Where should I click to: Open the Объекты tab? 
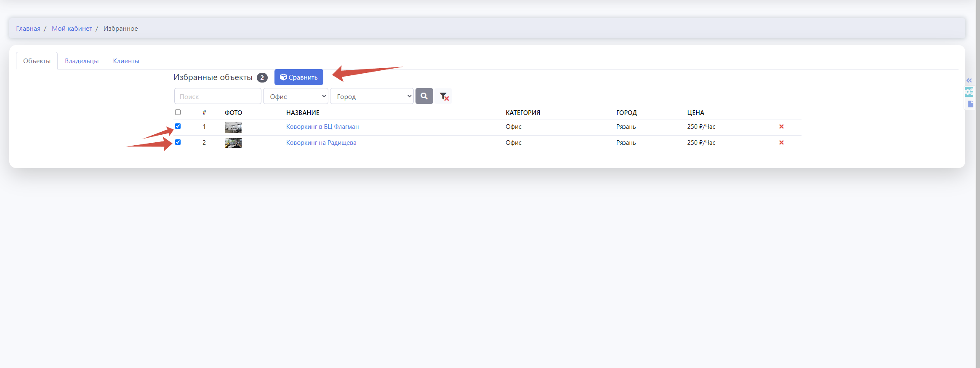point(37,61)
